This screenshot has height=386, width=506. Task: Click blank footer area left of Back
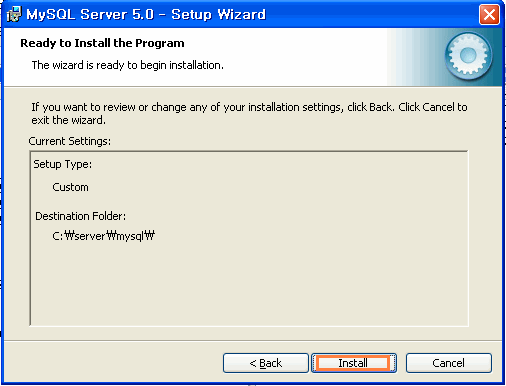click(113, 363)
